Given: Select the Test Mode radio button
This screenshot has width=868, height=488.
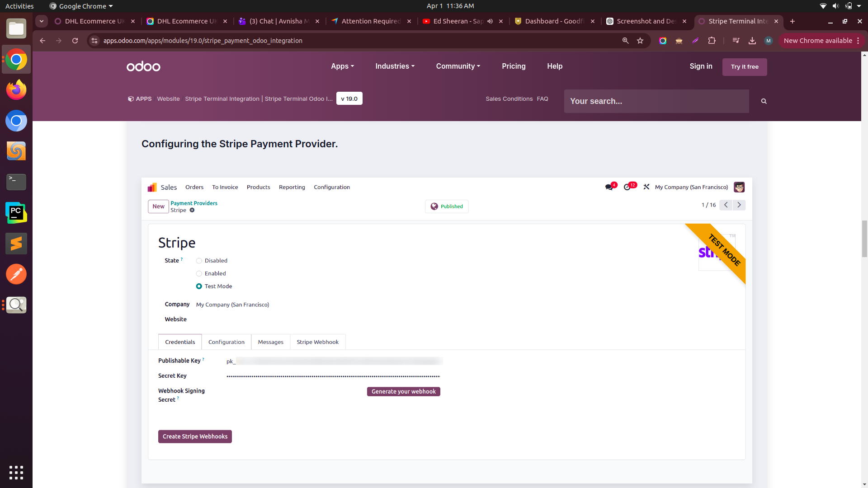Looking at the screenshot, I should tap(199, 286).
